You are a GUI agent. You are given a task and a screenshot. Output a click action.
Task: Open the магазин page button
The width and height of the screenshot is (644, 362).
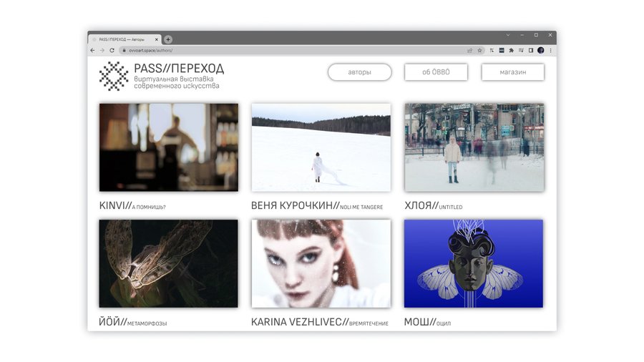click(x=512, y=72)
